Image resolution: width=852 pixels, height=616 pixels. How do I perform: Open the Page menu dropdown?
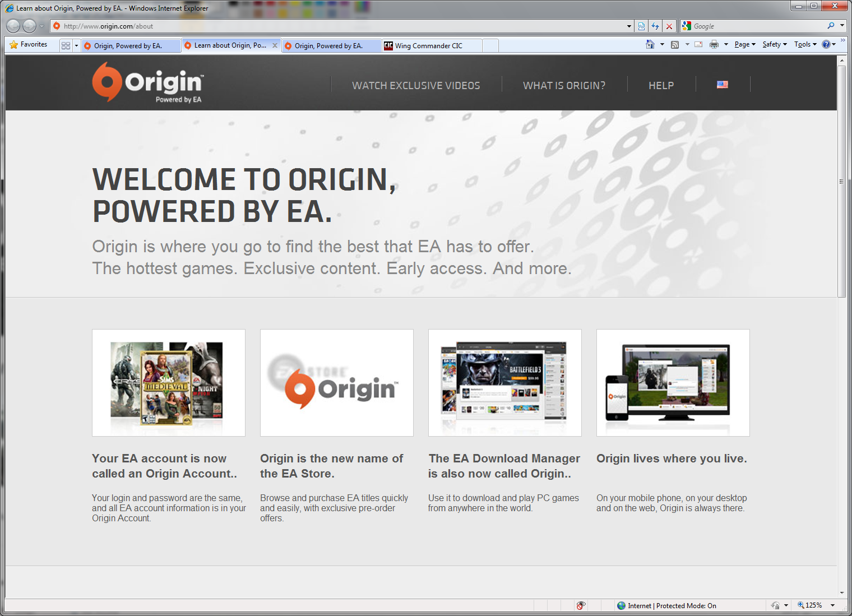tap(744, 44)
